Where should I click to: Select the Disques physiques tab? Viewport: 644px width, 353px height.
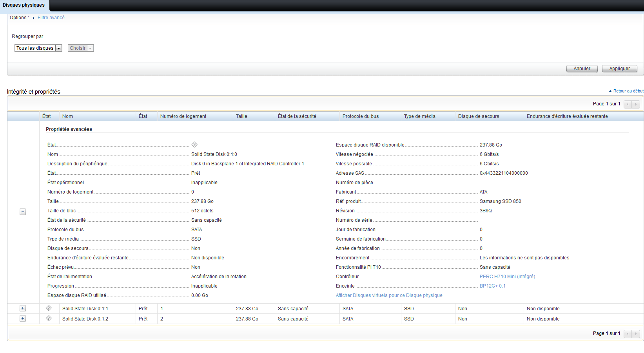(x=24, y=5)
